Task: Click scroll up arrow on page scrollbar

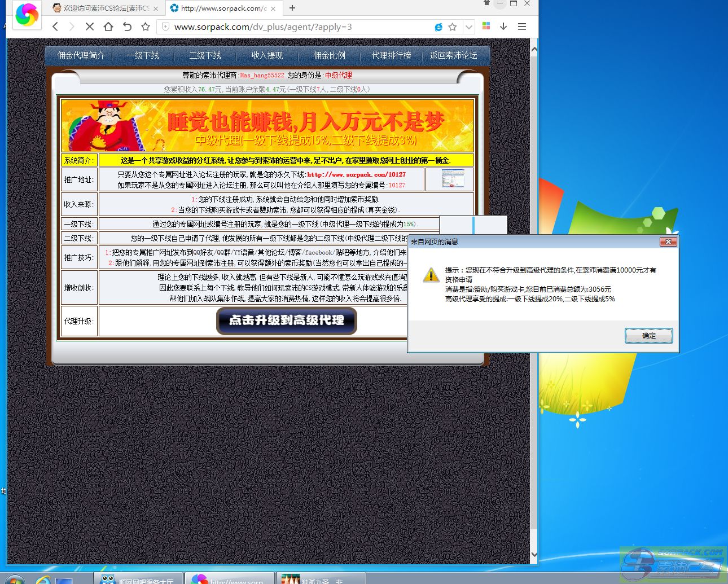Action: click(534, 50)
